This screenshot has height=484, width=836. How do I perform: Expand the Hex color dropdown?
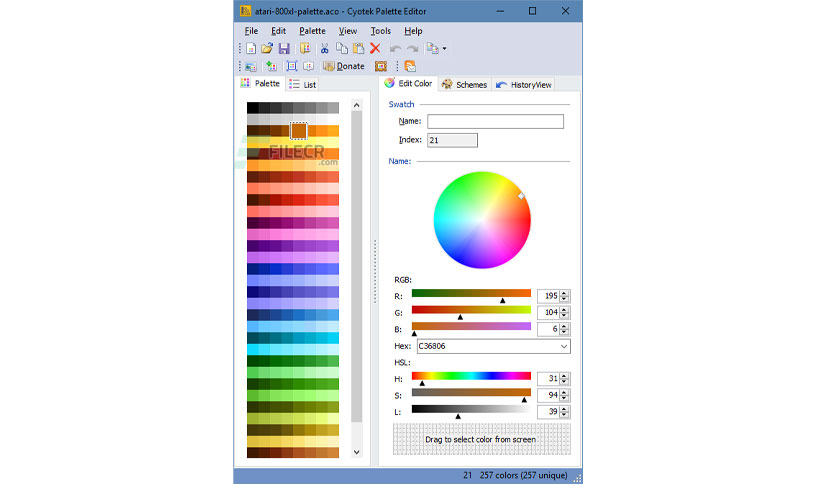[x=564, y=346]
